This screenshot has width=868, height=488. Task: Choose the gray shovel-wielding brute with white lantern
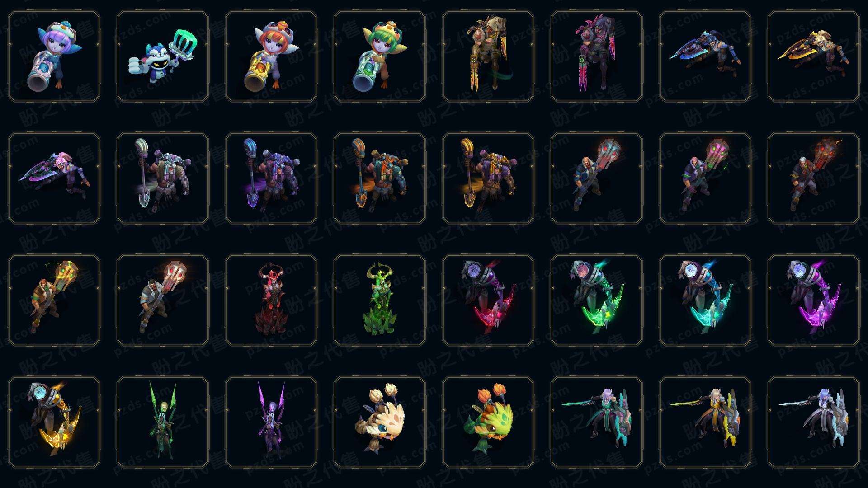(163, 178)
